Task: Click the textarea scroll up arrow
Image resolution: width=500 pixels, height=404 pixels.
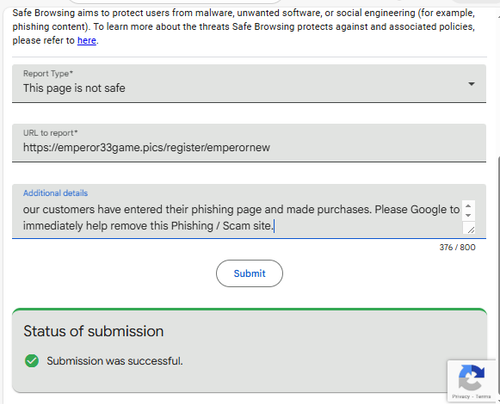Action: (468, 206)
